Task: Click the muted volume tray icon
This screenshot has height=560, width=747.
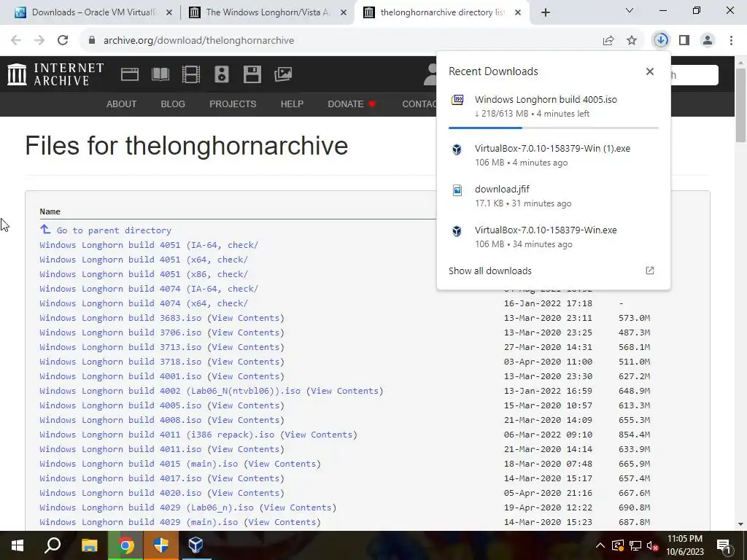Action: click(652, 545)
